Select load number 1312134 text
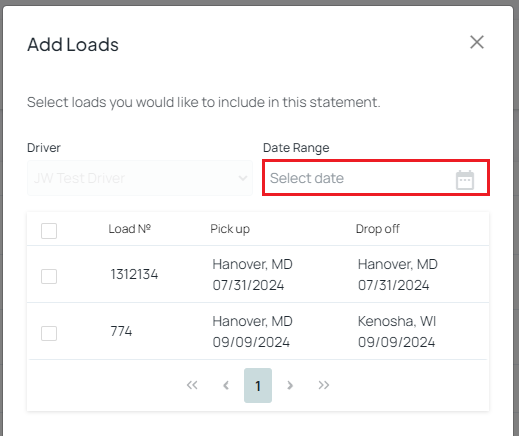 point(134,274)
